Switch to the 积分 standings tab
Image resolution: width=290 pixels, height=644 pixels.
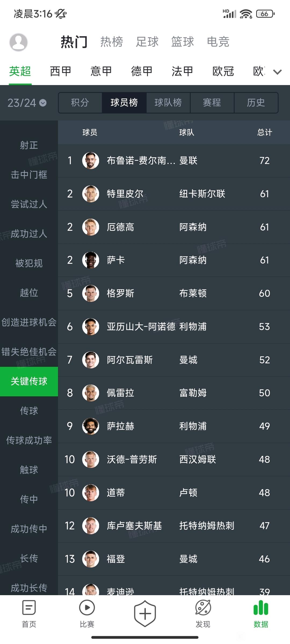pyautogui.click(x=80, y=103)
